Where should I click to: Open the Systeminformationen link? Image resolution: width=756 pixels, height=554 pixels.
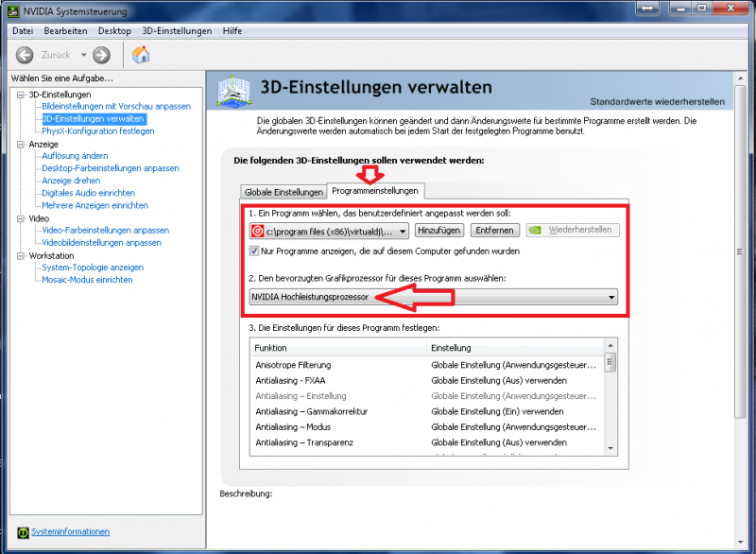[x=70, y=531]
